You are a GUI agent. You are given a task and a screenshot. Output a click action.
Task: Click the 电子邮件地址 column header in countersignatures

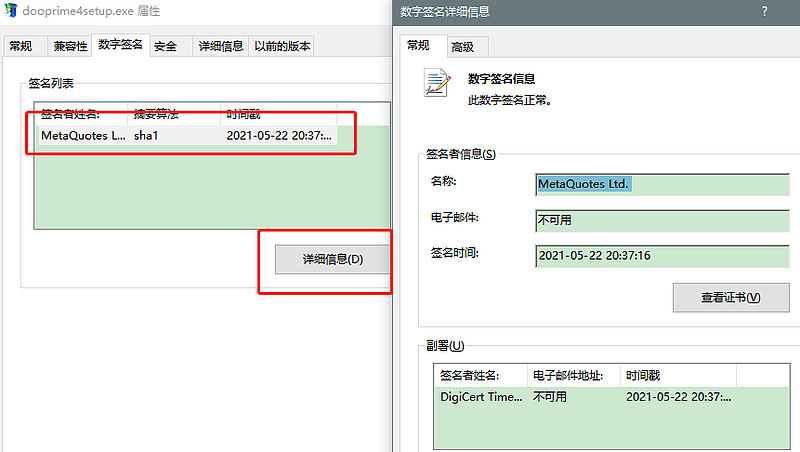tap(574, 375)
